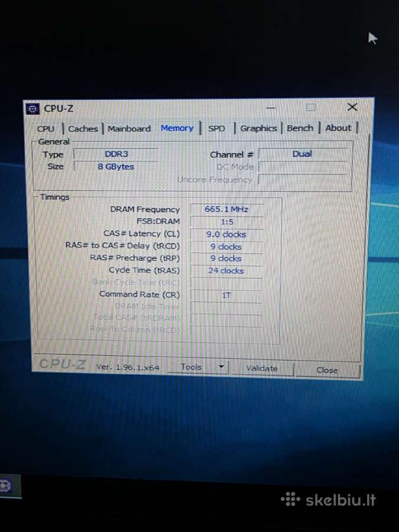Viewport: 399px width, 532px height.
Task: Click the Tools button
Action: click(191, 366)
